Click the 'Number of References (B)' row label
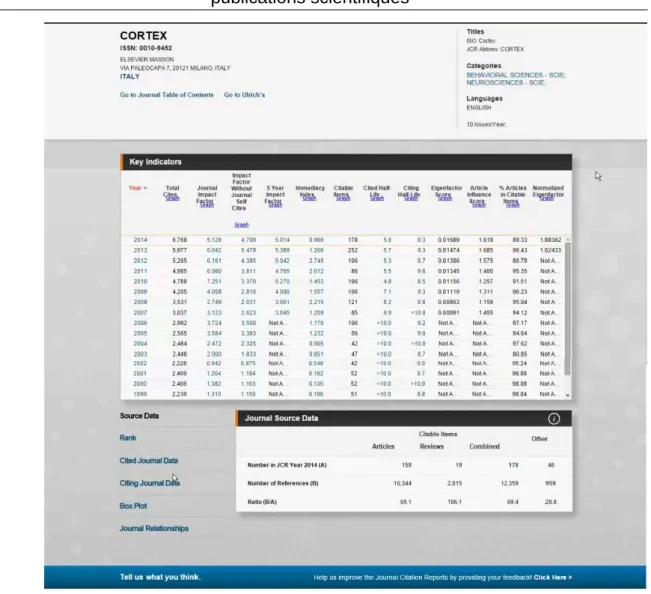 tap(282, 483)
